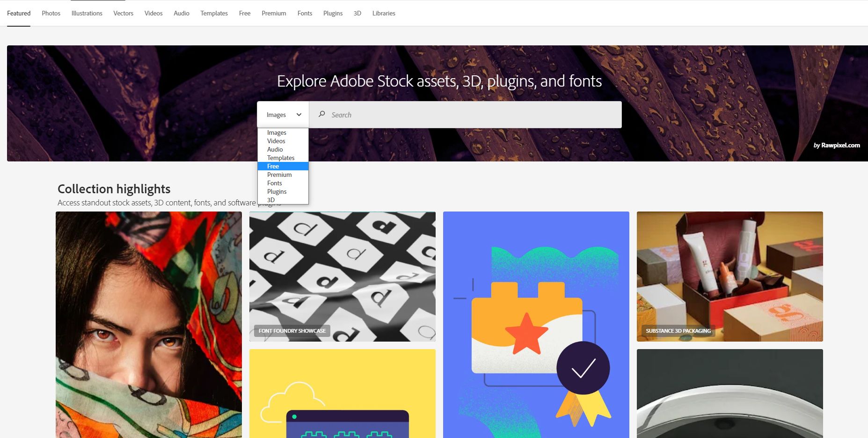Open the 3D navigation tab

point(357,13)
